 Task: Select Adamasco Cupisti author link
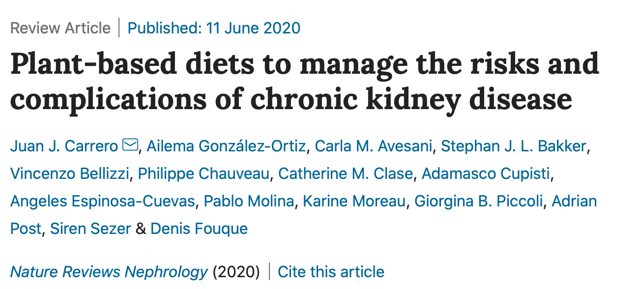click(487, 173)
